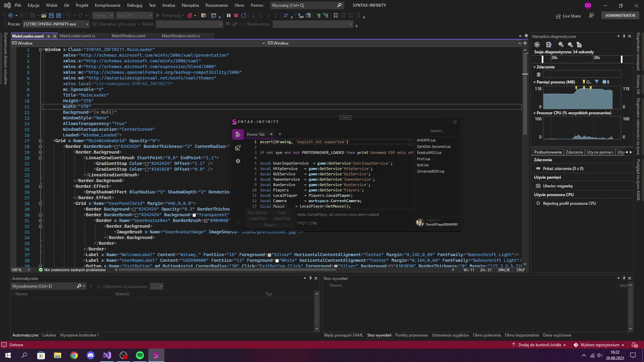This screenshot has width=644, height=362.
Task: Collapse the Pamięć procesu (MB) section
Action: 534,82
